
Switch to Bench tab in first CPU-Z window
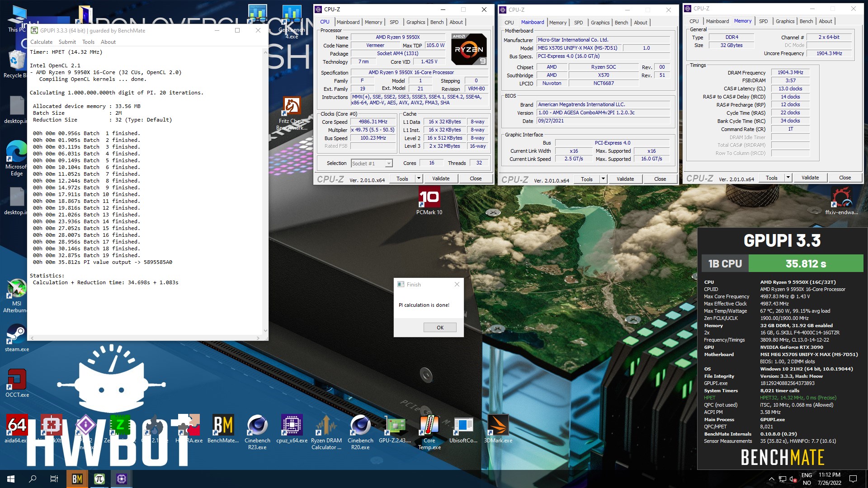coord(437,22)
